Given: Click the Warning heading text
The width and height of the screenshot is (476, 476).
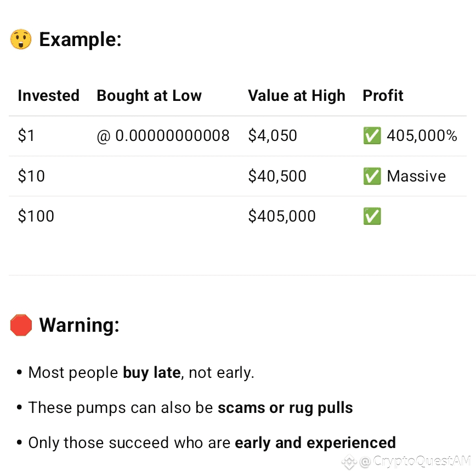Looking at the screenshot, I should (80, 325).
